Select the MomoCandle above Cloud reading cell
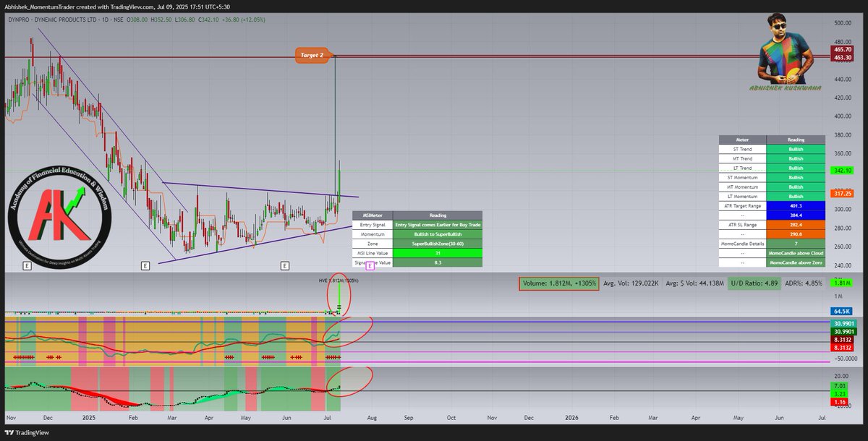 click(796, 253)
